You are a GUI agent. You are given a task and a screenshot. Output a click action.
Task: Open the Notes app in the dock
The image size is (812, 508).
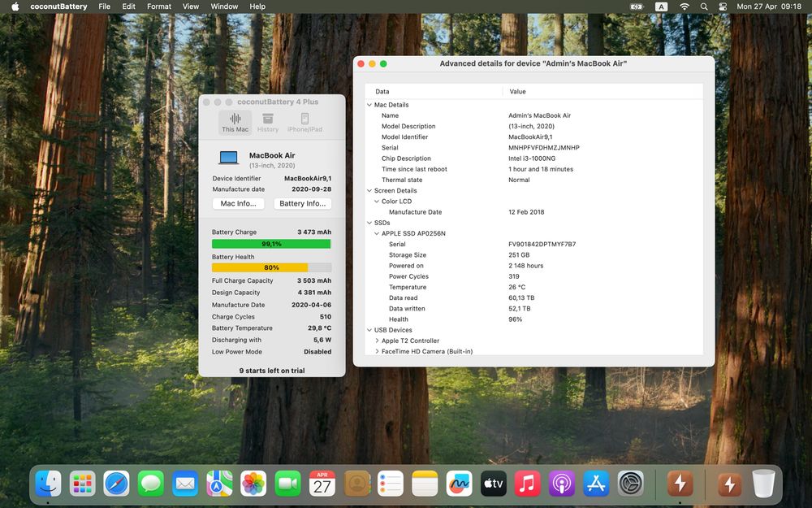pyautogui.click(x=425, y=484)
